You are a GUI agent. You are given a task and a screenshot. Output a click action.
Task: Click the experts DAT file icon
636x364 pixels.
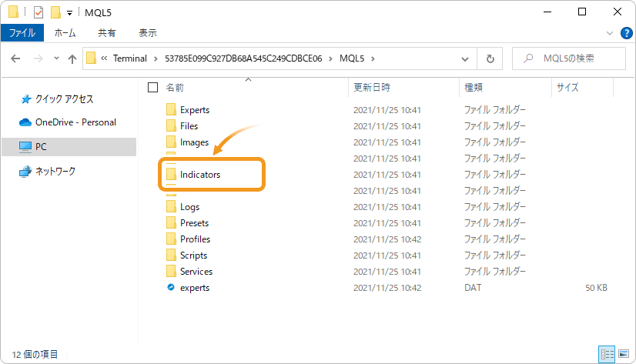171,287
